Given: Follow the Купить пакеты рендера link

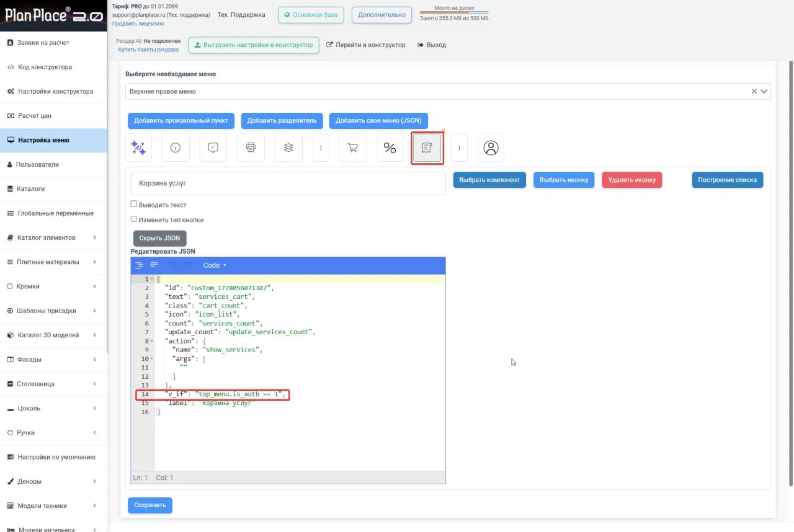Looking at the screenshot, I should (x=148, y=50).
